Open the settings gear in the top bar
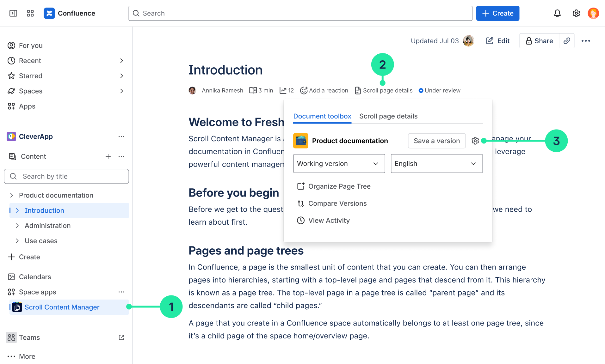605x364 pixels. click(x=576, y=13)
